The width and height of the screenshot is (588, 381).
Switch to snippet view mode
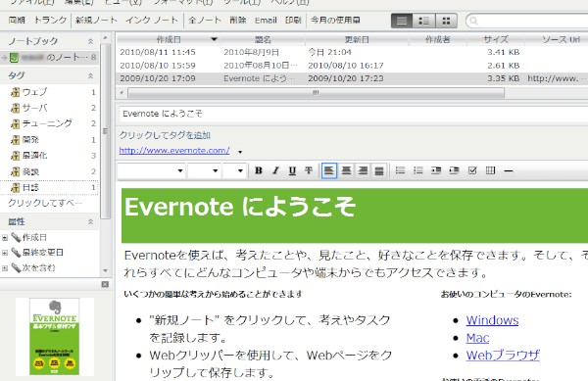[x=423, y=21]
